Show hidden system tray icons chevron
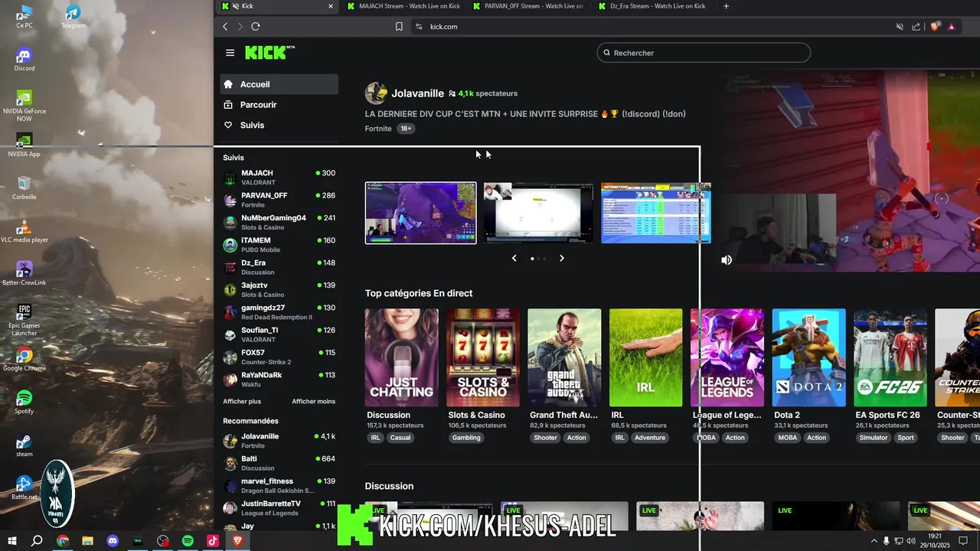Screen dimensions: 980x551 coord(874,540)
